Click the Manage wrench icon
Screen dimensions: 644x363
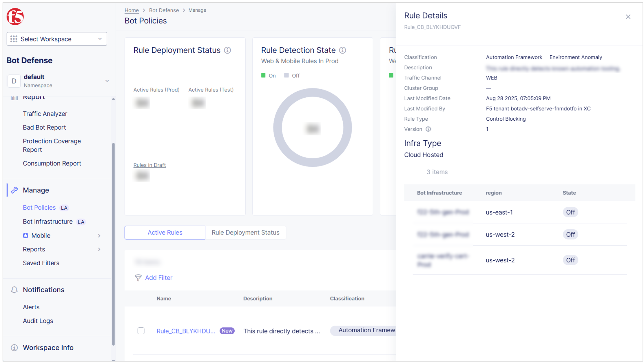point(14,190)
